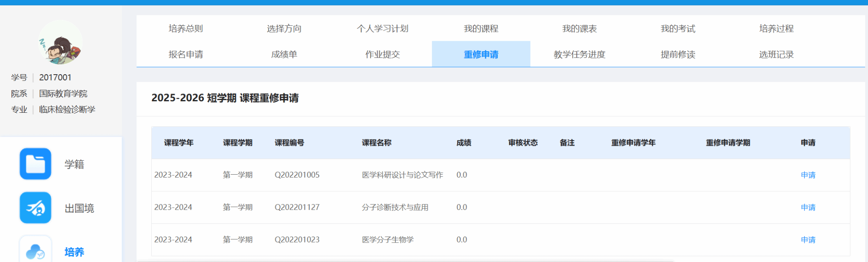Open the 作业提交 tab
The image size is (868, 262).
382,54
